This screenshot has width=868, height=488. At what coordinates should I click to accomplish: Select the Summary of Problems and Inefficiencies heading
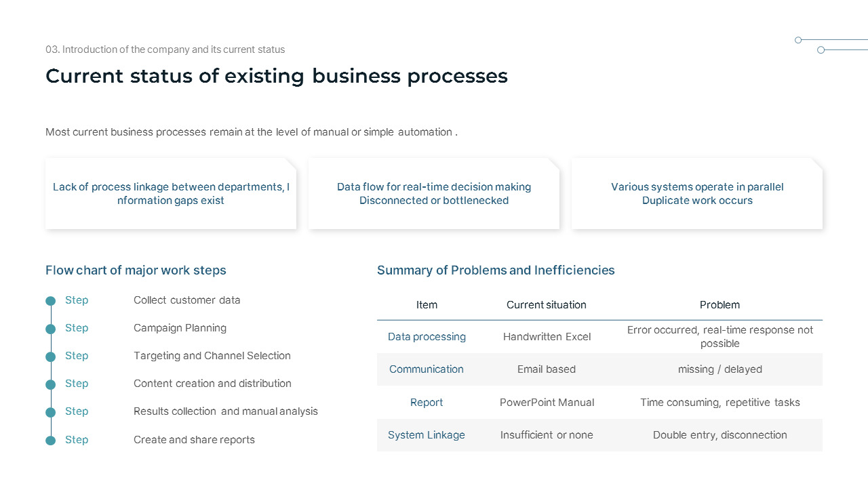pyautogui.click(x=496, y=270)
